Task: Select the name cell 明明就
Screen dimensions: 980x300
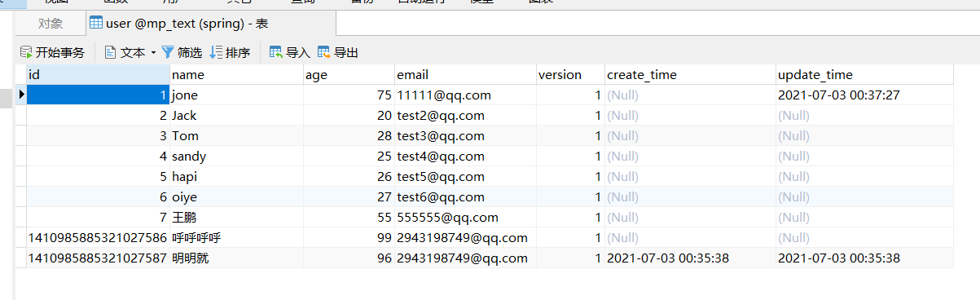Action: [x=236, y=258]
